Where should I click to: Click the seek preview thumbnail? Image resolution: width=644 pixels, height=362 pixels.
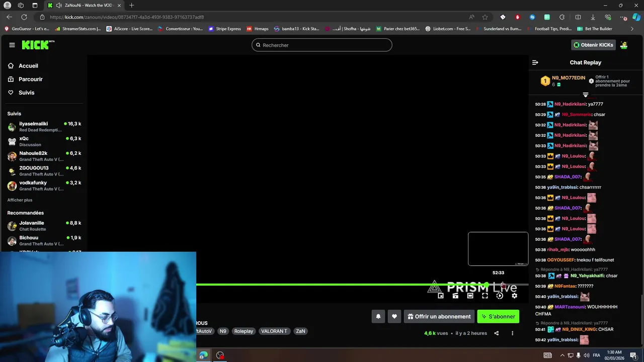point(498,249)
